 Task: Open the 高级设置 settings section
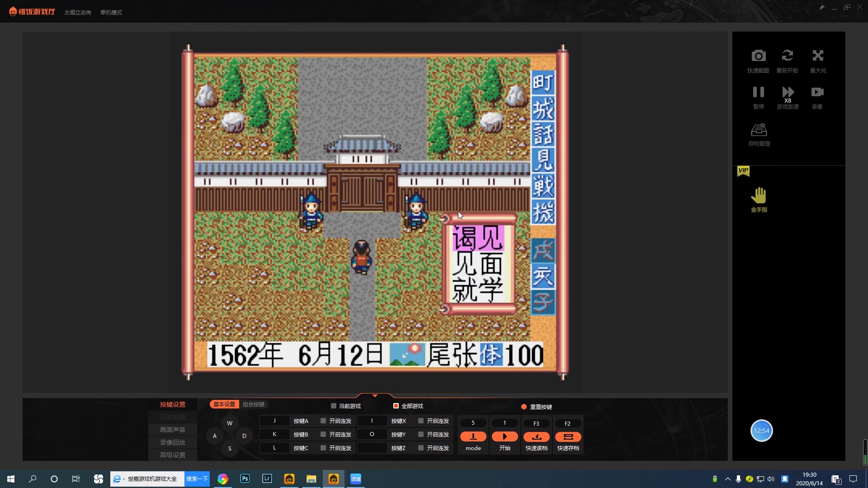point(172,455)
